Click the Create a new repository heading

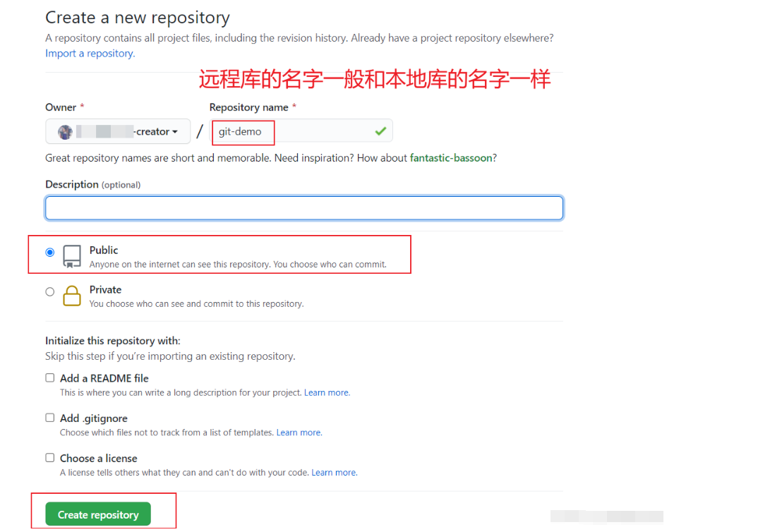[138, 18]
